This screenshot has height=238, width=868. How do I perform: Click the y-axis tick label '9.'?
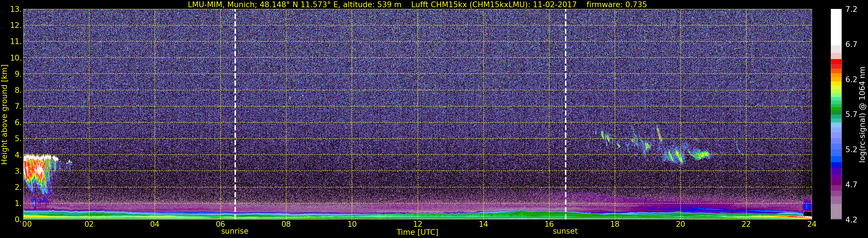pyautogui.click(x=18, y=74)
